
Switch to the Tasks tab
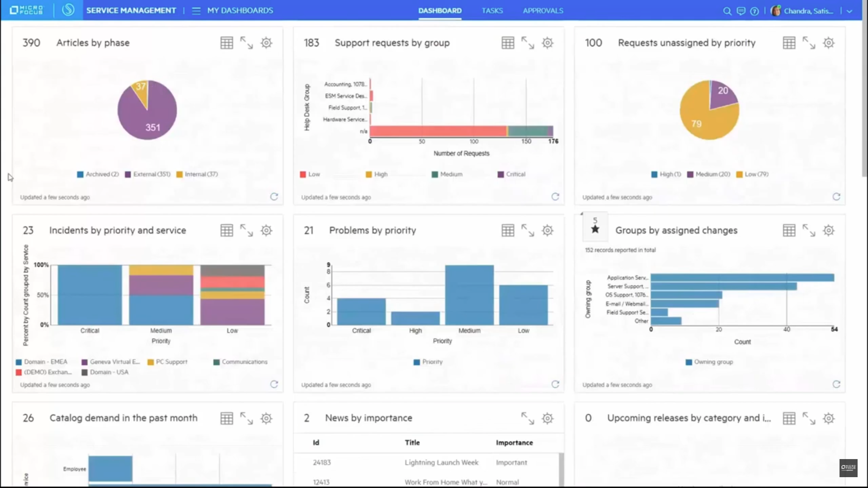click(x=492, y=10)
